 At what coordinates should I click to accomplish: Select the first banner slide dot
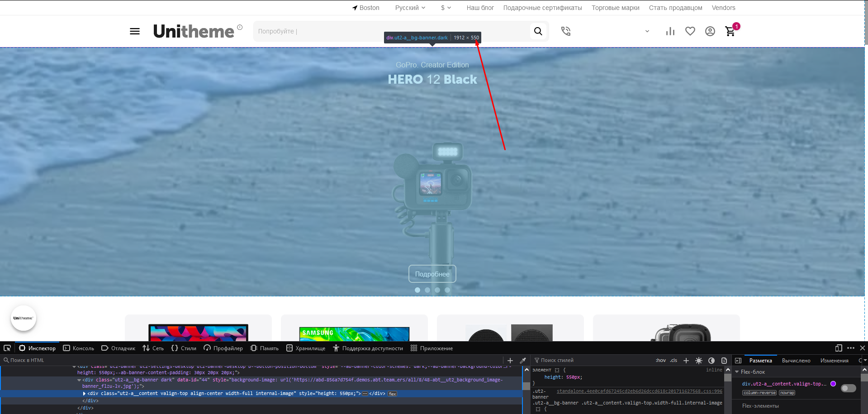417,290
